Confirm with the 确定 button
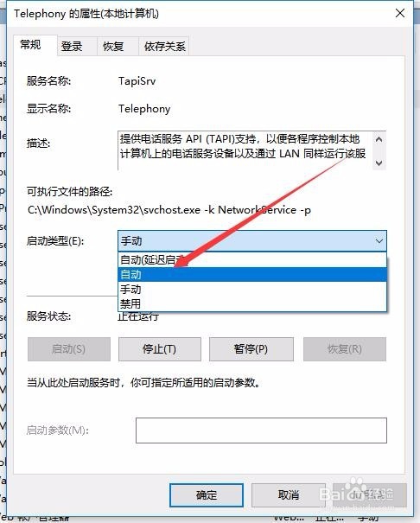The image size is (420, 523). tap(207, 495)
